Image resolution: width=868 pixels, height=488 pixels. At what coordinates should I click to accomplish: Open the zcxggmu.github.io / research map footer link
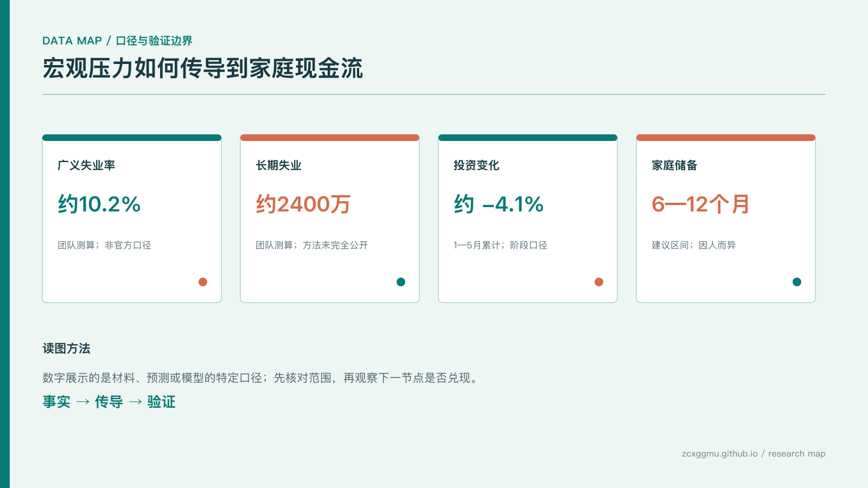(x=754, y=454)
